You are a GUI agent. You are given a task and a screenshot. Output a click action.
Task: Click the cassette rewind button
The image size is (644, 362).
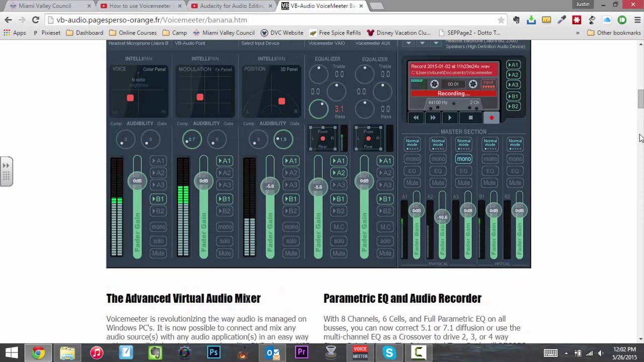click(x=416, y=118)
